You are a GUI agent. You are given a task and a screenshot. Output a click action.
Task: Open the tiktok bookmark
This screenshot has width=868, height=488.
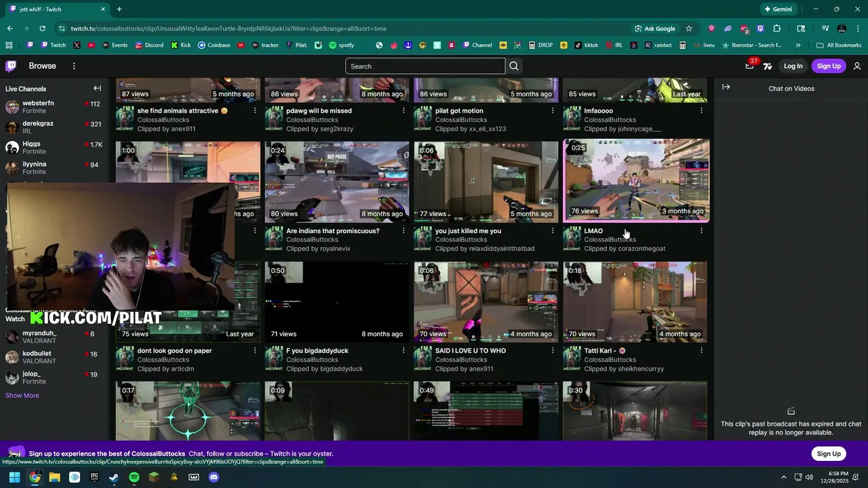587,45
